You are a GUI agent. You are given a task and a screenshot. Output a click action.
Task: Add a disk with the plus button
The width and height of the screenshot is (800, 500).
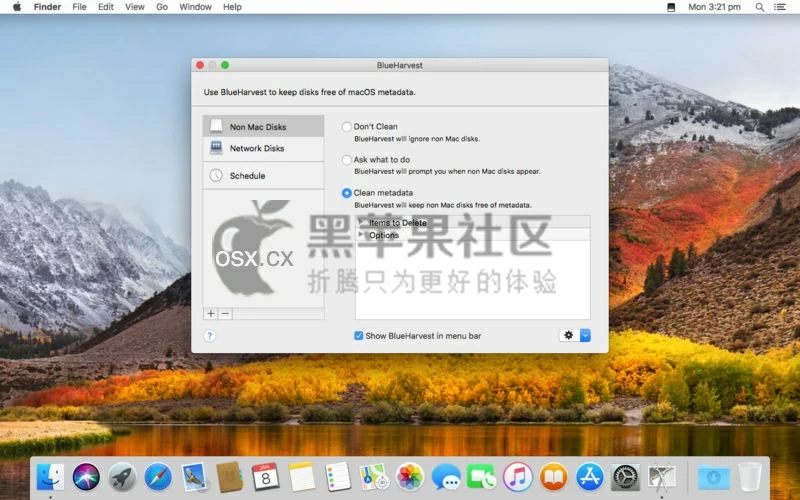coord(211,314)
